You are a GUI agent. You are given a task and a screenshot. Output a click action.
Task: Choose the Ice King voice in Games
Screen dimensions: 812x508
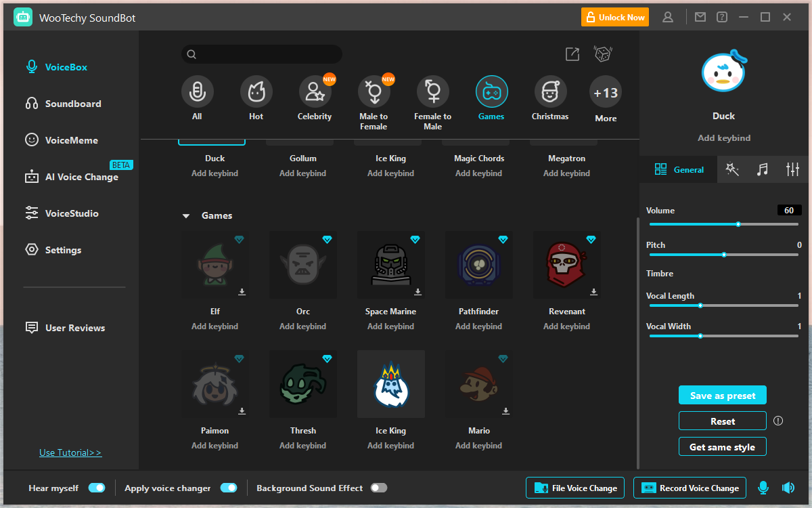point(391,384)
